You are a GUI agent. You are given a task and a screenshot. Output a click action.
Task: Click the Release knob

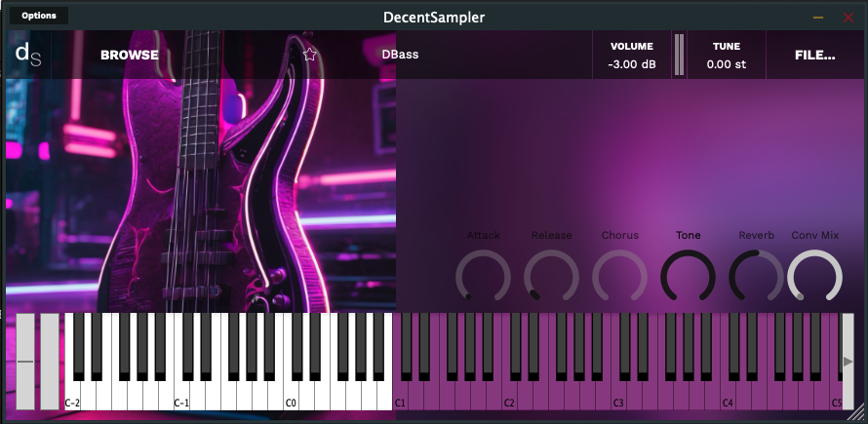[x=551, y=276]
